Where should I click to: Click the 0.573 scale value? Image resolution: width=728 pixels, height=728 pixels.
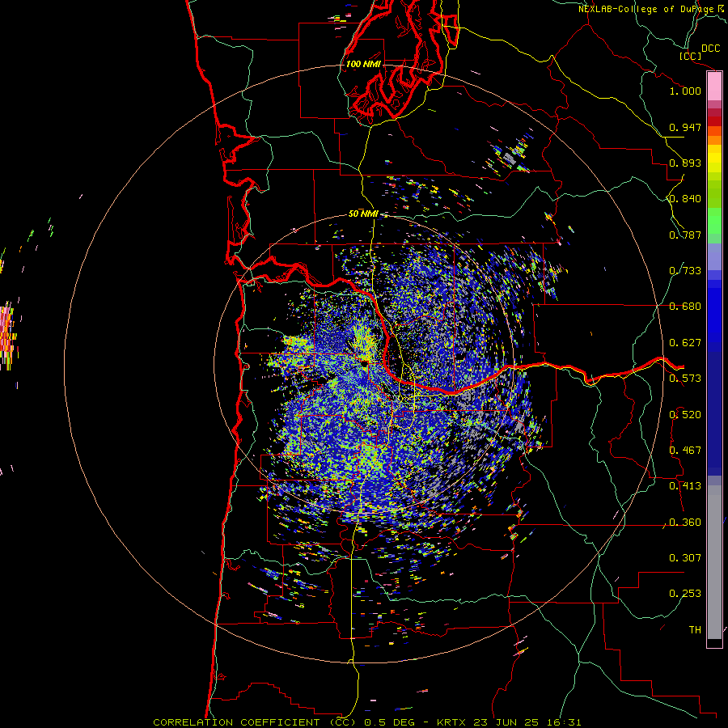tap(685, 379)
